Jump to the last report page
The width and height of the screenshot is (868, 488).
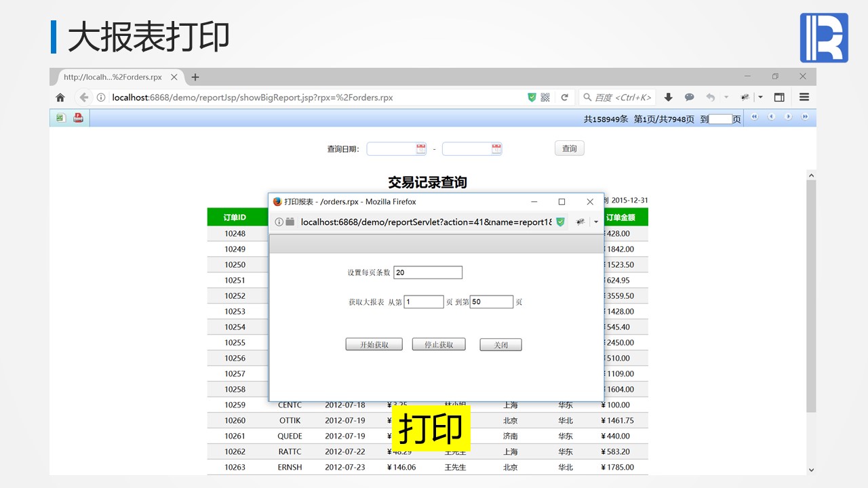[x=805, y=117]
